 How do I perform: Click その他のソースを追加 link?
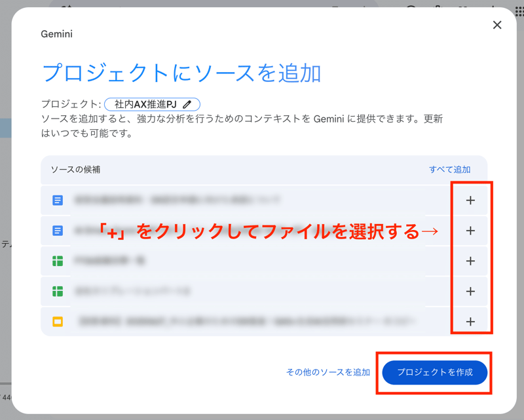(x=328, y=372)
